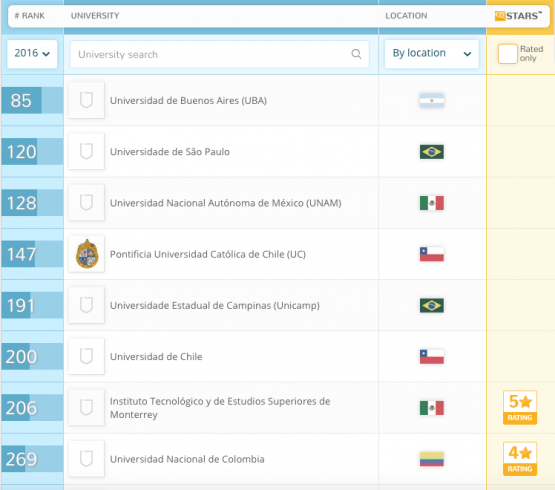The width and height of the screenshot is (555, 490).
Task: Click the UNAM placeholder shield logo
Action: (86, 203)
